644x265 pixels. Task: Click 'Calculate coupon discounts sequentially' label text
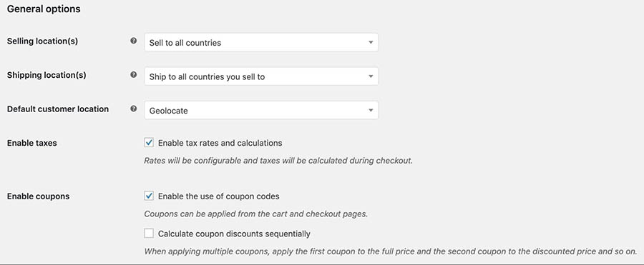[x=234, y=234]
